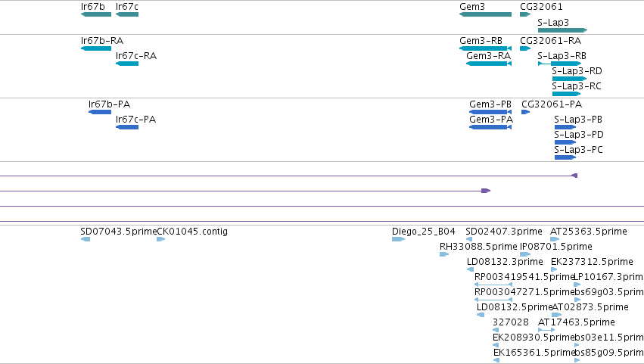
Task: Click the IP08701.5prime EST
Action: pos(525,255)
